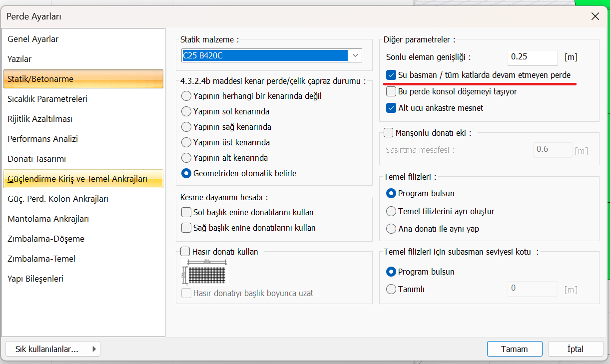
Task: Select Yapının sol kenarında radio option
Action: pyautogui.click(x=186, y=111)
